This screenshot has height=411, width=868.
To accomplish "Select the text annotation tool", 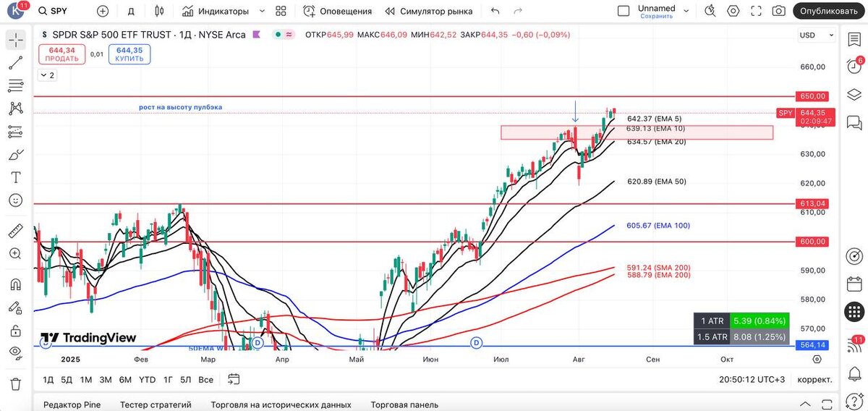I will pyautogui.click(x=16, y=177).
